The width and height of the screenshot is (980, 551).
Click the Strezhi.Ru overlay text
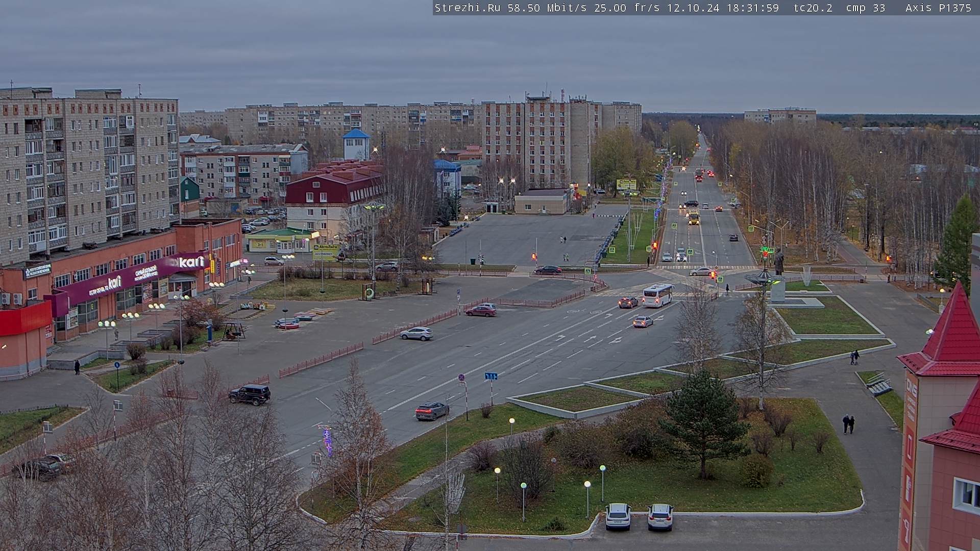point(467,8)
